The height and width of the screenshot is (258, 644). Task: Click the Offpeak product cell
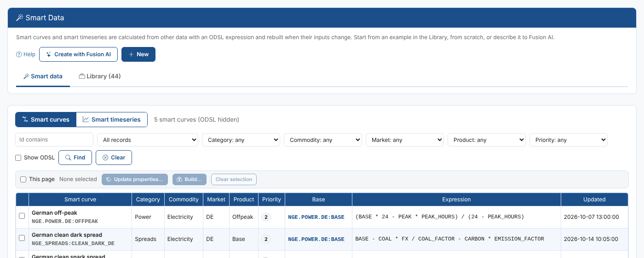point(243,217)
